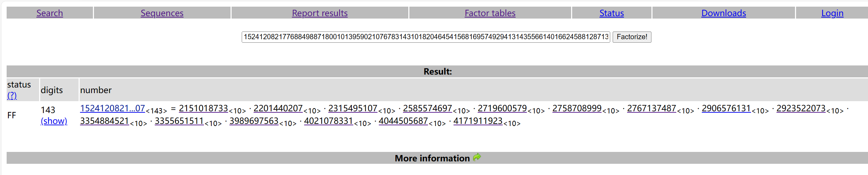Open factor 4171911923 link
The width and height of the screenshot is (868, 175).
coord(478,121)
